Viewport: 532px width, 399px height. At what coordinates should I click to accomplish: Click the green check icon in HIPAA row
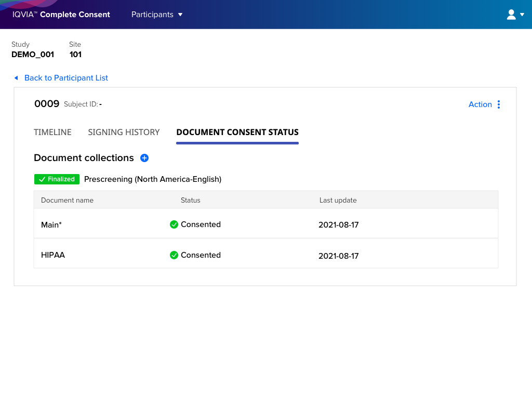click(174, 255)
